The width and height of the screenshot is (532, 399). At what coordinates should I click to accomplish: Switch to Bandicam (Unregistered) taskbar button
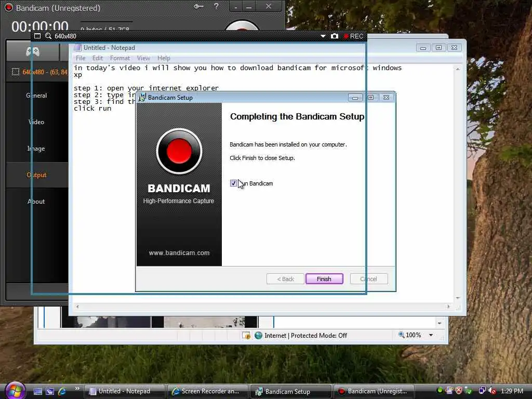[374, 391]
